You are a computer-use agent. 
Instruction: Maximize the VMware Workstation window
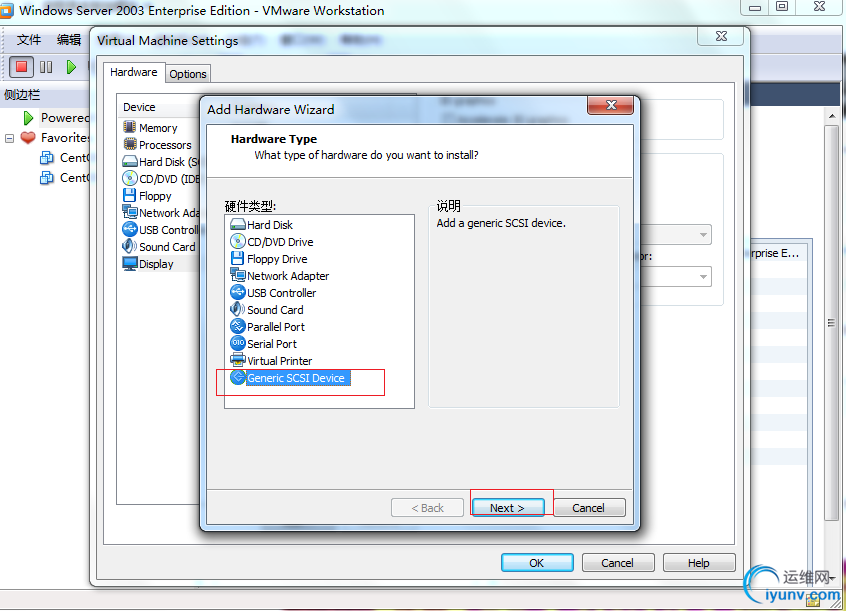(782, 6)
